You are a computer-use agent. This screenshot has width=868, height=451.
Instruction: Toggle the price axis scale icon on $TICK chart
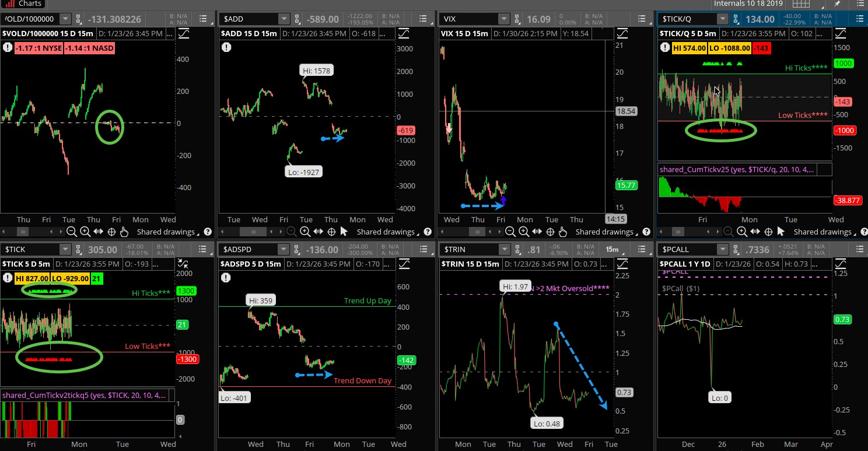[x=183, y=264]
